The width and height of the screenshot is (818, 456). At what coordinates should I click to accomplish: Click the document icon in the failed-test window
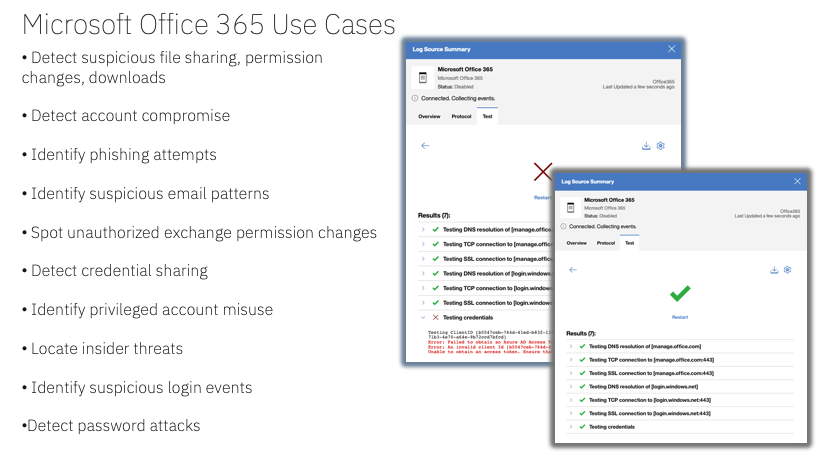(423, 77)
